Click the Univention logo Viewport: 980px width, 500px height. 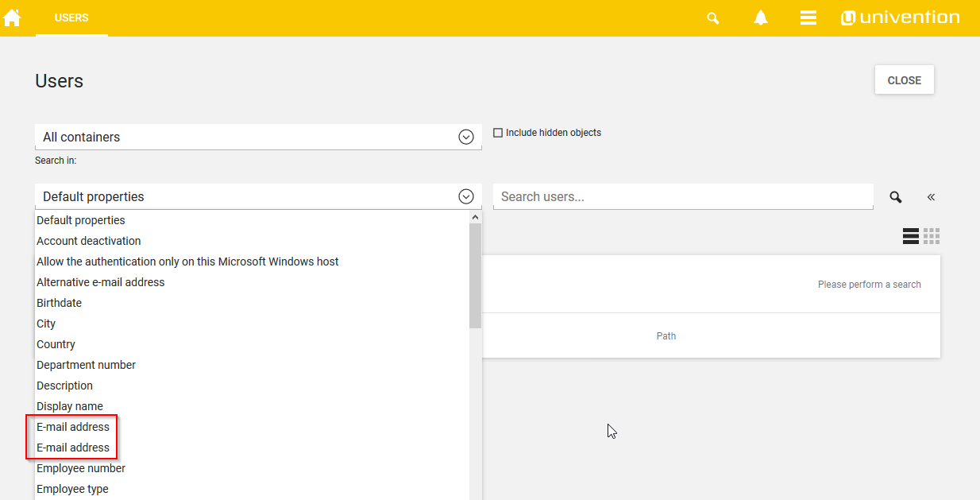click(900, 17)
